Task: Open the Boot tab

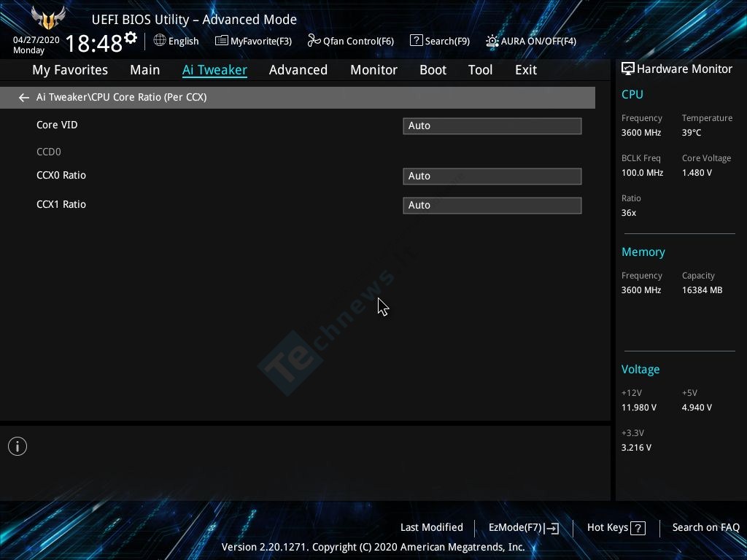Action: (433, 70)
